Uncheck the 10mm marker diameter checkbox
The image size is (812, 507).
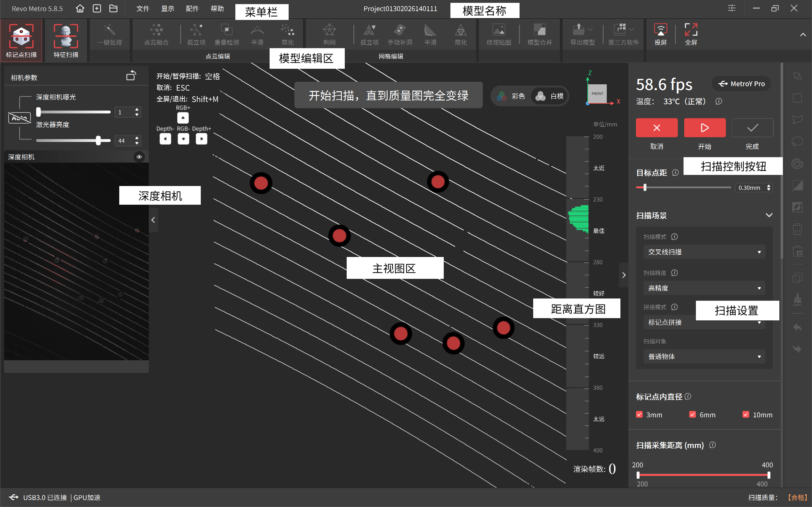pyautogui.click(x=746, y=414)
